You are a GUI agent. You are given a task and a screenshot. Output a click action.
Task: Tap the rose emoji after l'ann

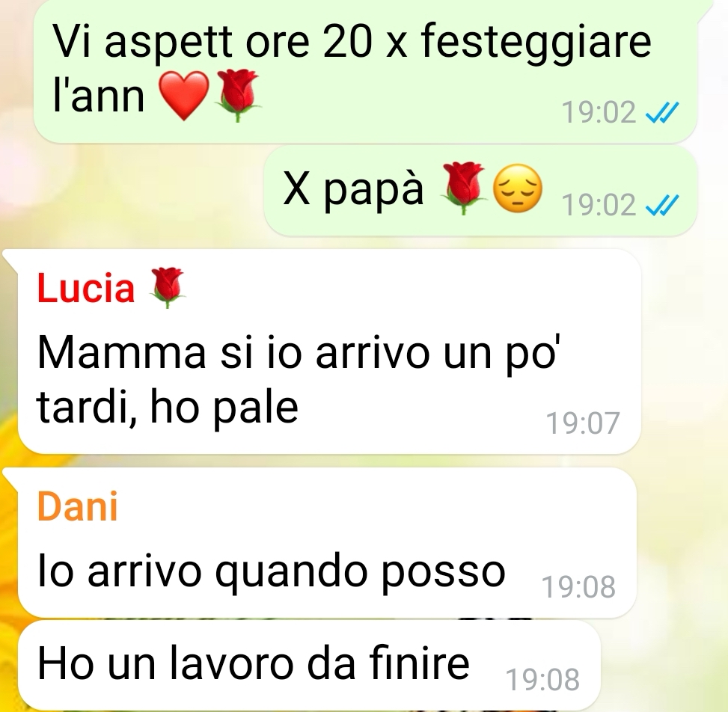(238, 96)
